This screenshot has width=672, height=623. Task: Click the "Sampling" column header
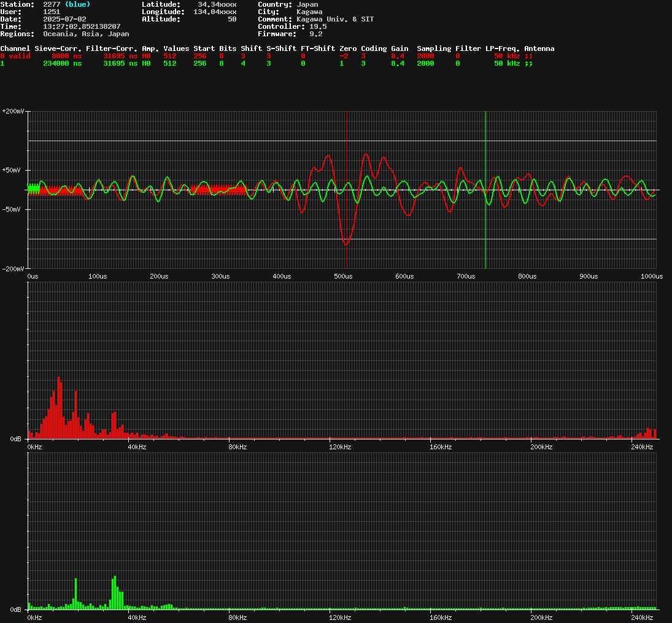point(434,48)
